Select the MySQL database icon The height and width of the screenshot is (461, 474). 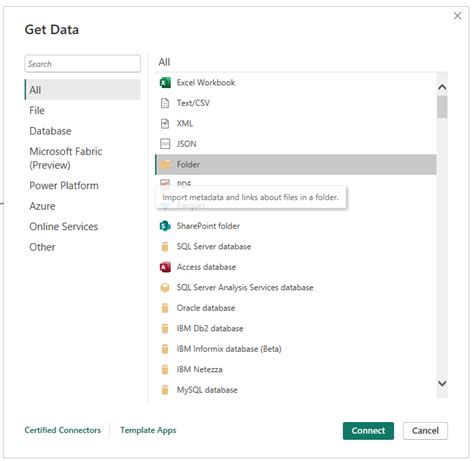pyautogui.click(x=165, y=390)
